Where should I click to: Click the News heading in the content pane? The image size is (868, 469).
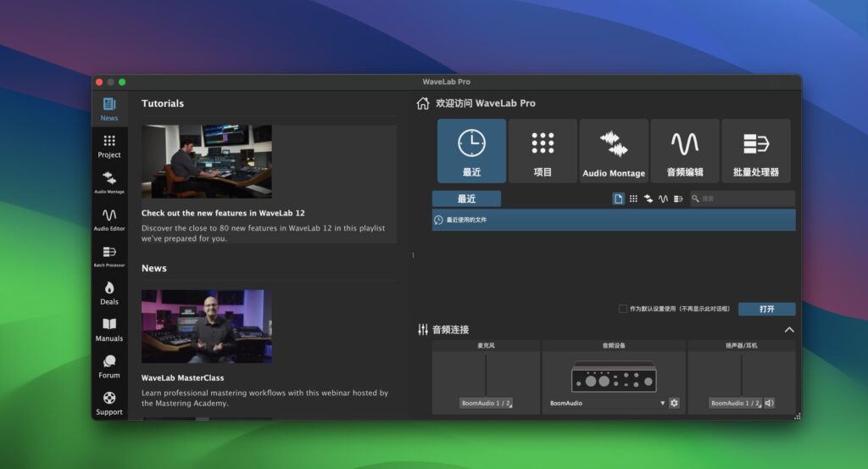click(154, 268)
